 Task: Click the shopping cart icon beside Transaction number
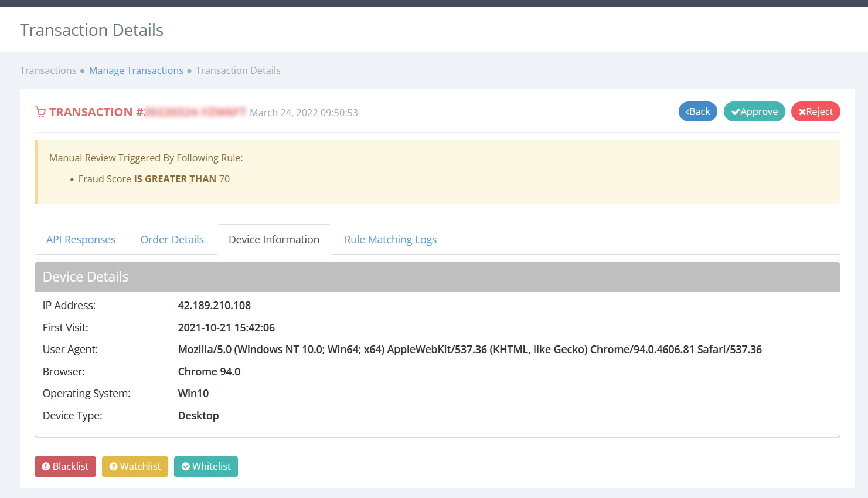[40, 111]
